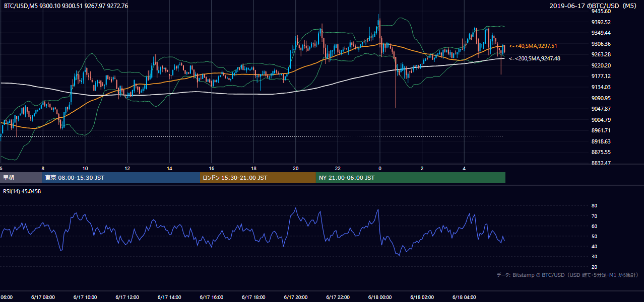This screenshot has width=644, height=302.
Task: Click price axis value 9004.79
Action: point(601,120)
